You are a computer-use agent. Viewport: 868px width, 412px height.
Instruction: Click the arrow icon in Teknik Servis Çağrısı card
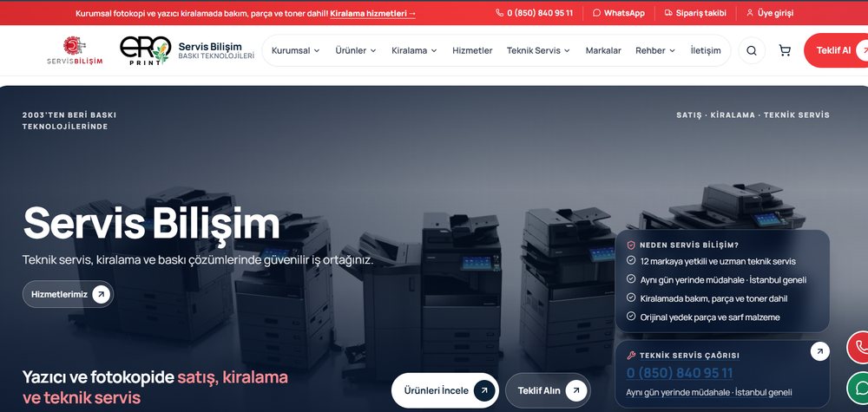820,351
